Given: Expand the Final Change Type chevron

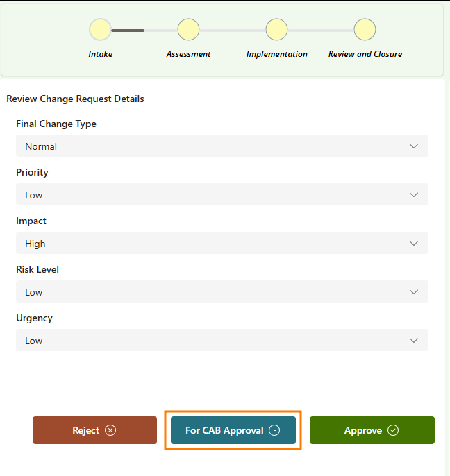Looking at the screenshot, I should pyautogui.click(x=414, y=146).
